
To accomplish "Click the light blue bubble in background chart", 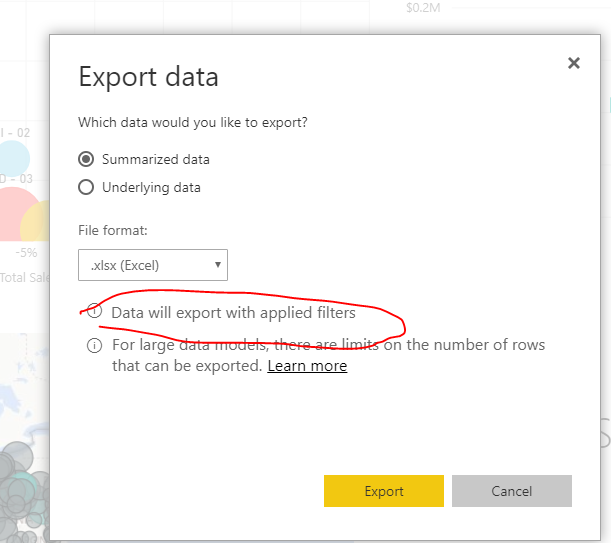I will point(14,159).
